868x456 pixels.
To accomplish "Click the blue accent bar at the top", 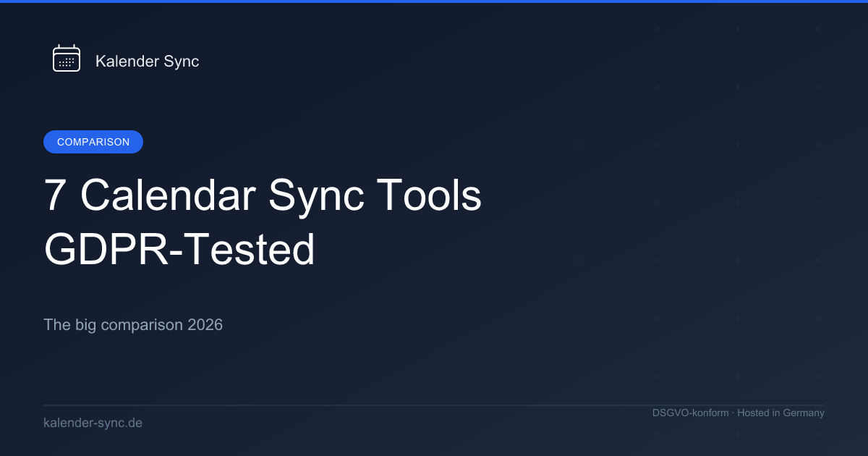I will [x=434, y=1].
